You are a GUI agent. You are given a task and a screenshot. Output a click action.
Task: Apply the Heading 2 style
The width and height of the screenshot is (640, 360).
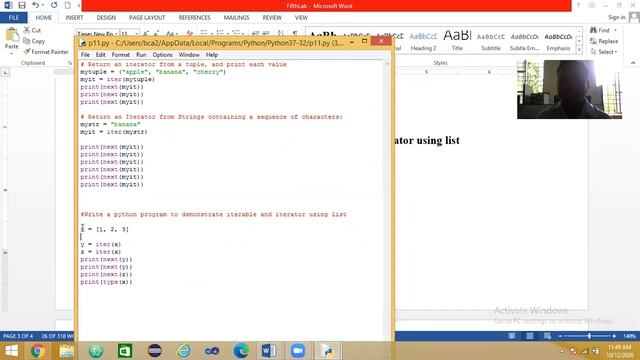point(423,41)
